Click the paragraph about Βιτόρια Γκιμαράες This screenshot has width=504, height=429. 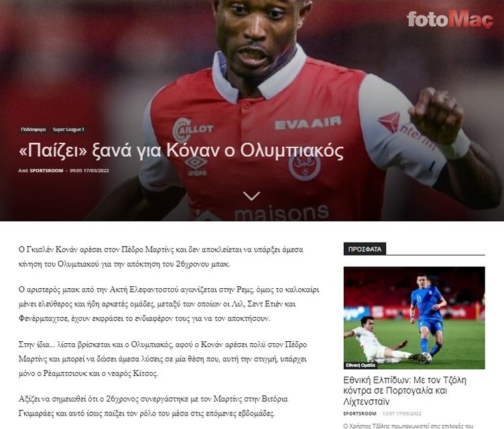[x=153, y=406]
